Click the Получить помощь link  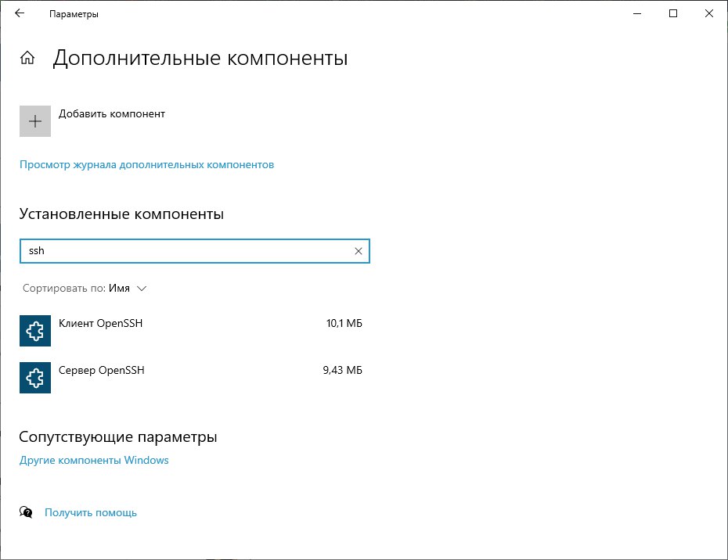pyautogui.click(x=91, y=512)
